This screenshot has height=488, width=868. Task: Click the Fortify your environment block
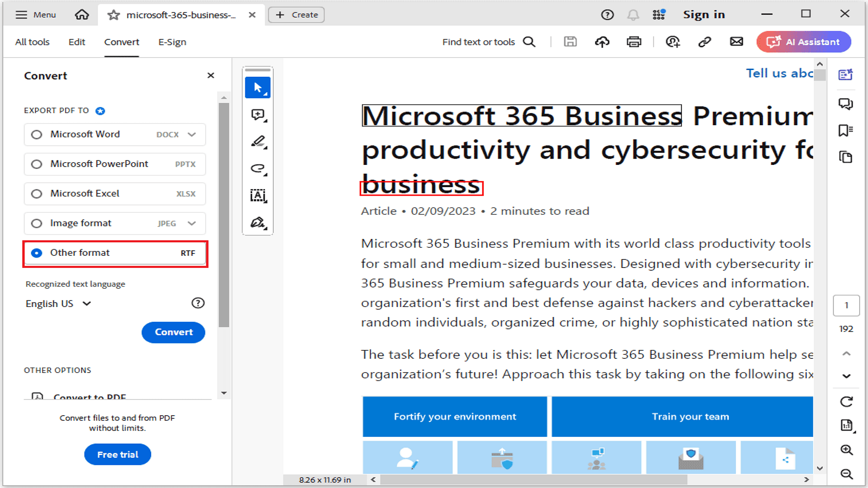(455, 417)
